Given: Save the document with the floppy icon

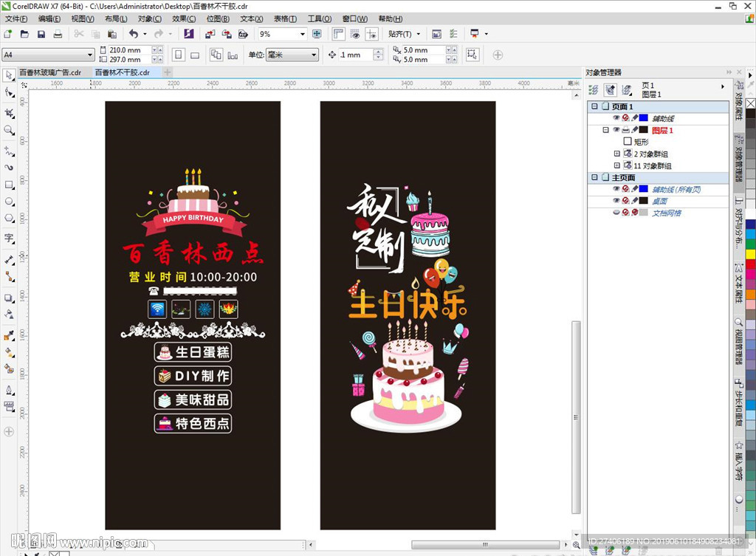Looking at the screenshot, I should coord(41,34).
